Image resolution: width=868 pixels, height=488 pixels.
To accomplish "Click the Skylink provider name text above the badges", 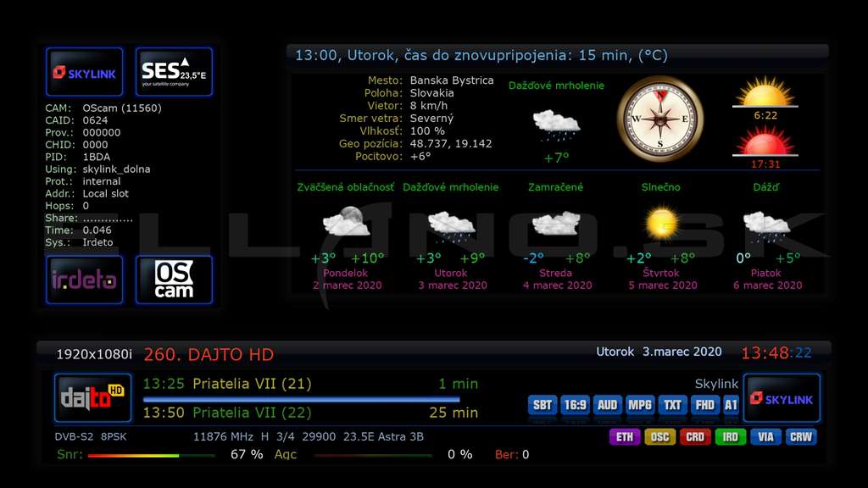I will (x=716, y=384).
